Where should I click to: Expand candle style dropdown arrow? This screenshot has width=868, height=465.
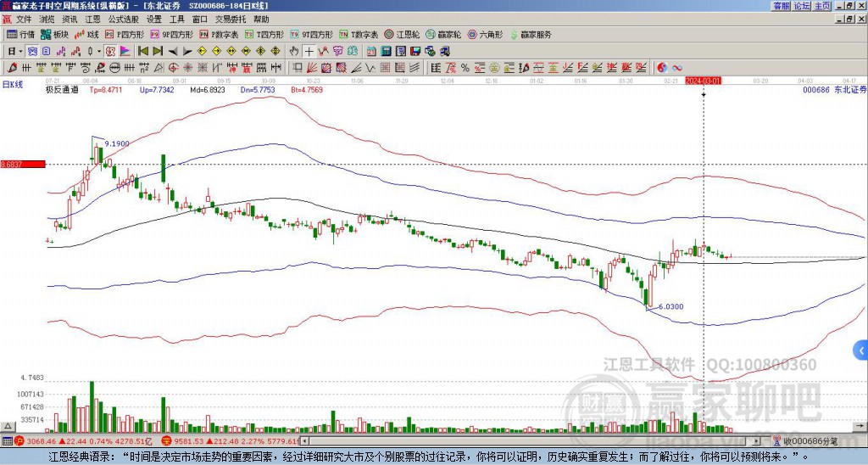pyautogui.click(x=99, y=52)
